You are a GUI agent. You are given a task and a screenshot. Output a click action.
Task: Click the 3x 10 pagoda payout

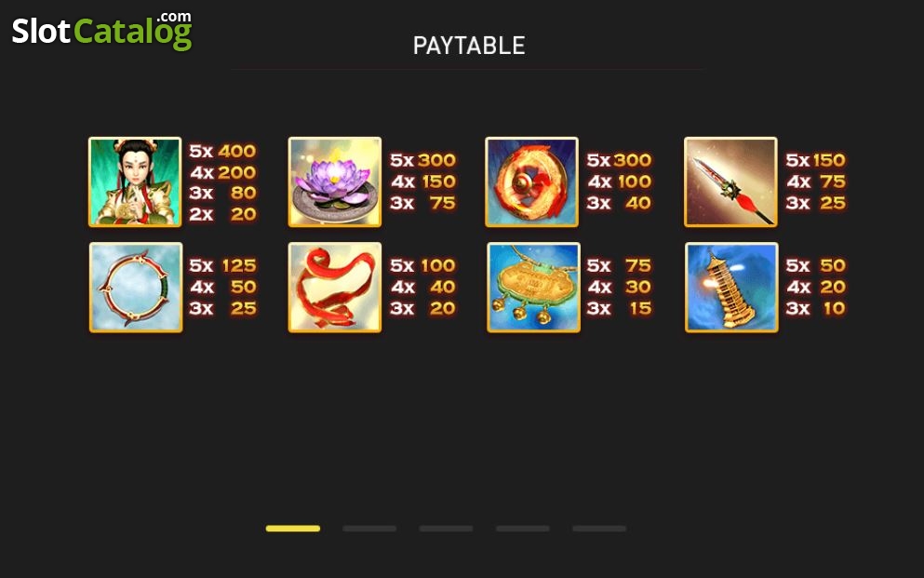815,308
